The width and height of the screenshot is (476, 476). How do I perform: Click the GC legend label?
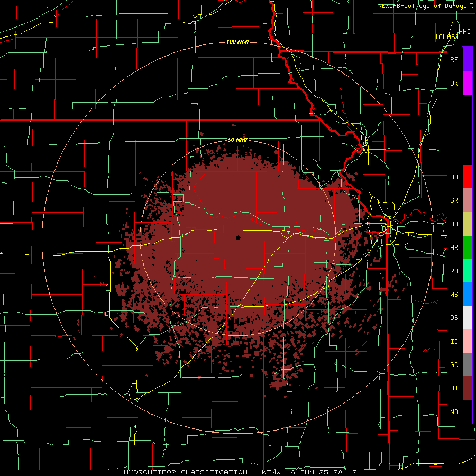click(x=454, y=365)
